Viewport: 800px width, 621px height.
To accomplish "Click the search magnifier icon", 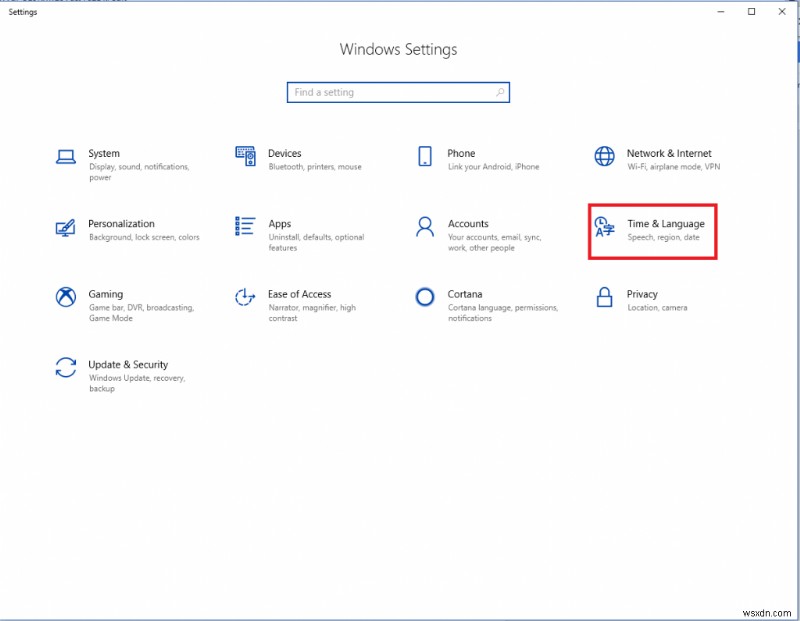I will pos(500,92).
